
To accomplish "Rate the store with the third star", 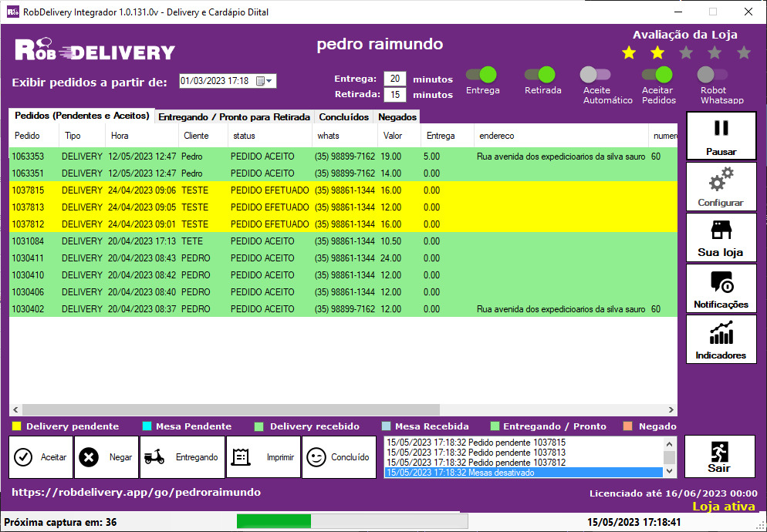I will click(686, 53).
